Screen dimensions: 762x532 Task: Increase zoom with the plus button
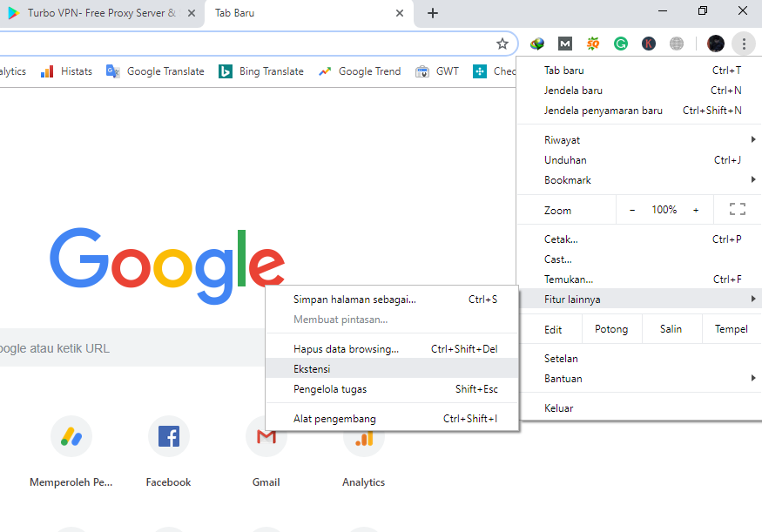(x=696, y=210)
